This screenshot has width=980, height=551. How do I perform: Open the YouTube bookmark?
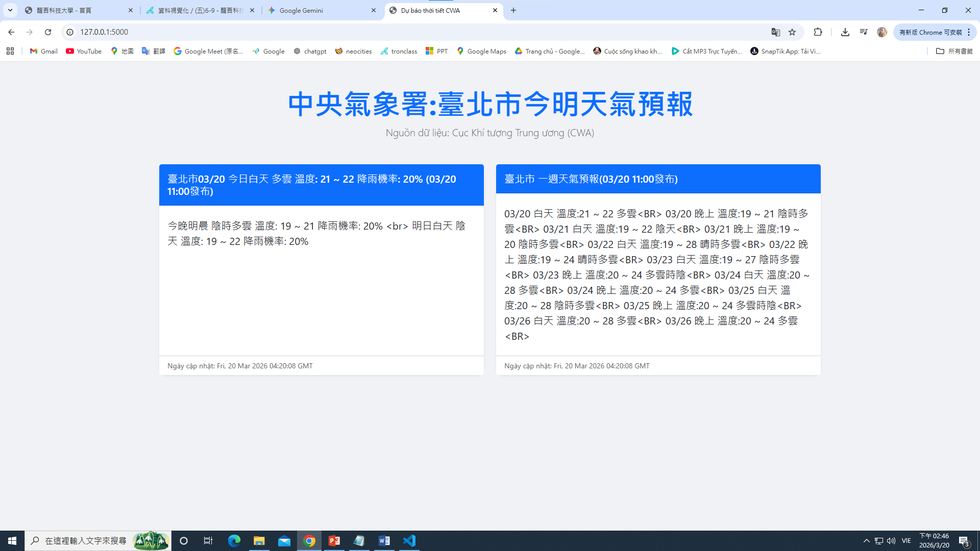tap(84, 51)
